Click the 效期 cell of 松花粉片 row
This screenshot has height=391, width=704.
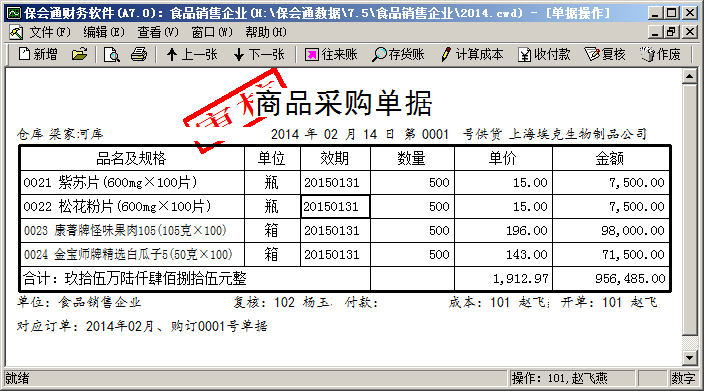pos(335,206)
